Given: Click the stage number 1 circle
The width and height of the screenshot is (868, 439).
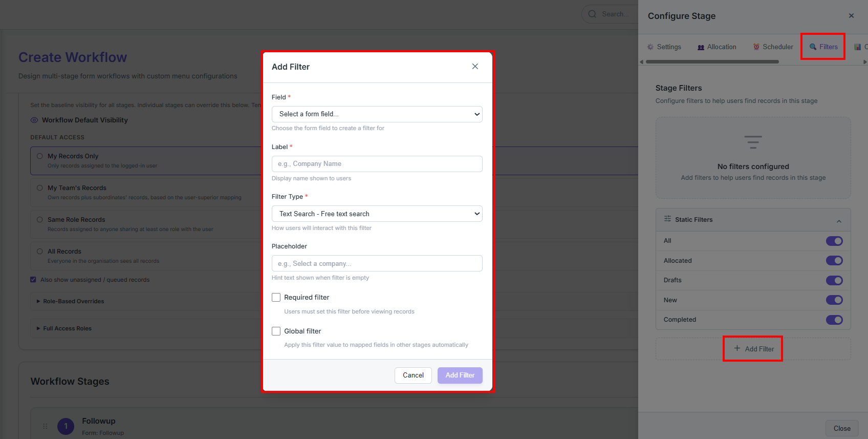Looking at the screenshot, I should 66,426.
